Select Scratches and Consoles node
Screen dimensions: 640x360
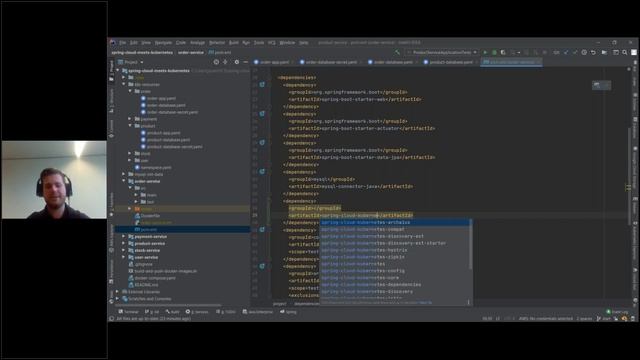(147, 299)
